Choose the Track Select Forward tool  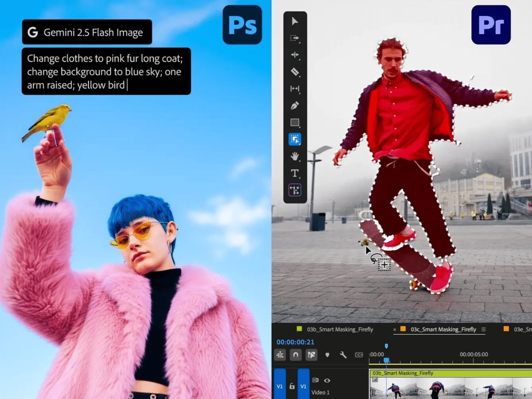click(295, 38)
